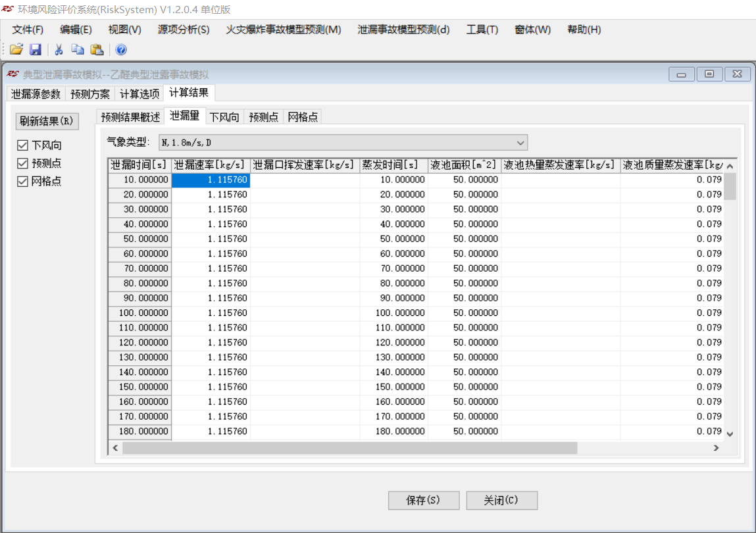Open the 窗体(W) menu
756x533 pixels.
(x=532, y=30)
